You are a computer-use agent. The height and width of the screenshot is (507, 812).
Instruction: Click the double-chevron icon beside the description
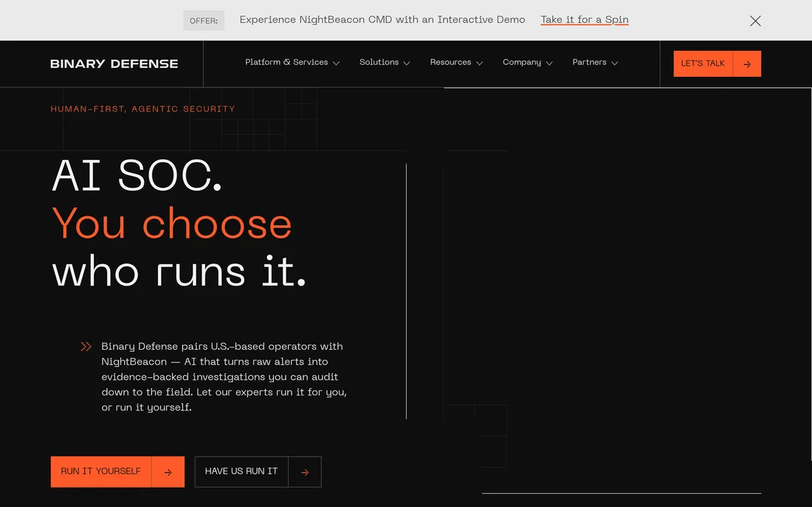pos(86,346)
